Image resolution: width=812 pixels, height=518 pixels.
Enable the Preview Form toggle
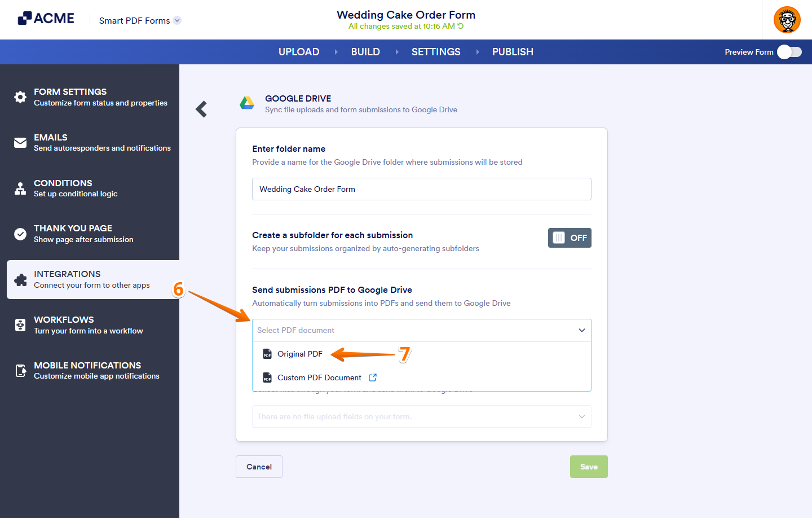[789, 51]
